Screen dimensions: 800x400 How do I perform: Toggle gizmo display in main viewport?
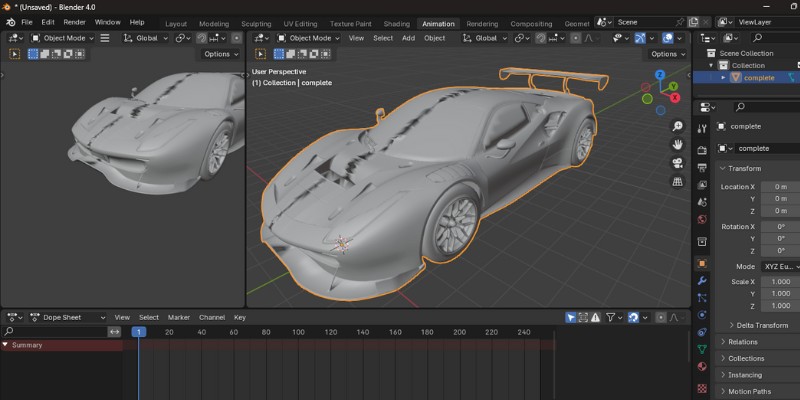click(640, 38)
